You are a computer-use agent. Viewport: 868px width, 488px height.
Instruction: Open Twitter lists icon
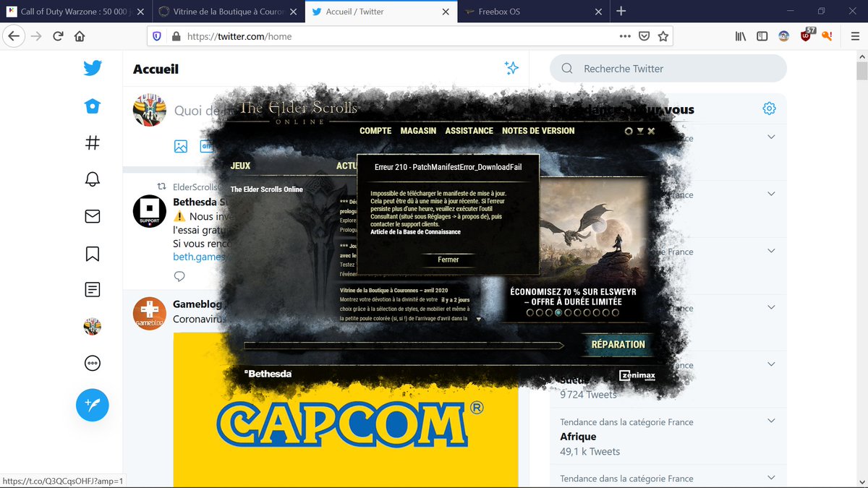coord(93,290)
